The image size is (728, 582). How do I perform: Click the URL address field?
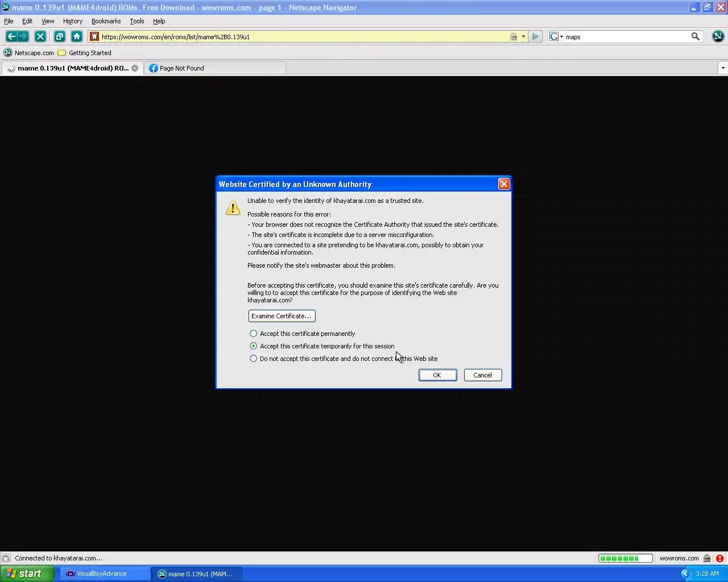[x=304, y=36]
